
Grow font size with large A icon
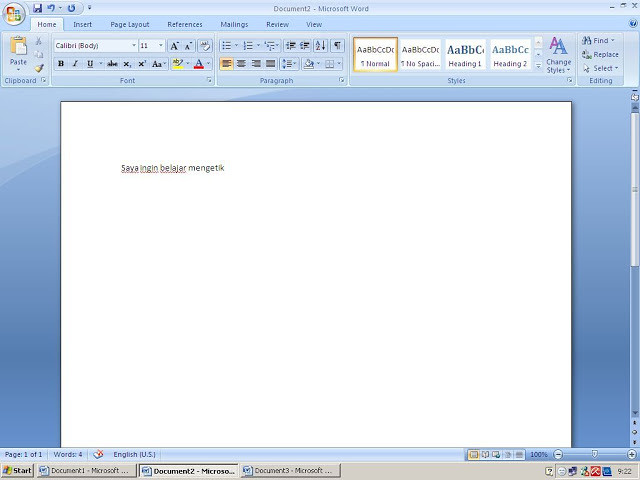[174, 46]
